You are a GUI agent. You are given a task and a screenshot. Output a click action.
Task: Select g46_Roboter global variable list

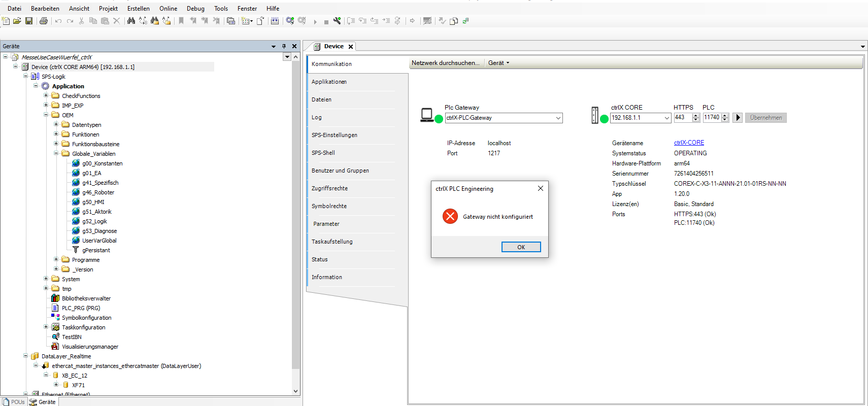98,192
